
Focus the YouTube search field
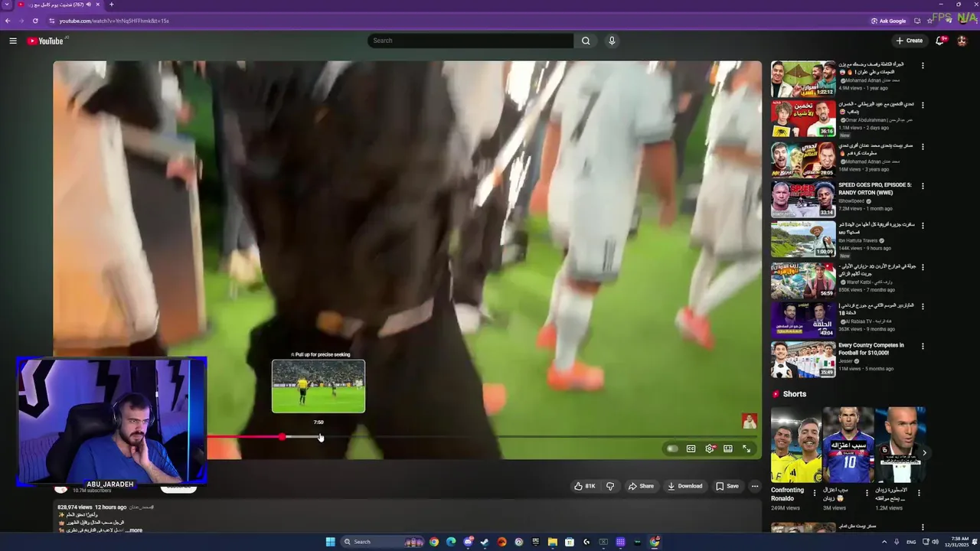pyautogui.click(x=470, y=41)
